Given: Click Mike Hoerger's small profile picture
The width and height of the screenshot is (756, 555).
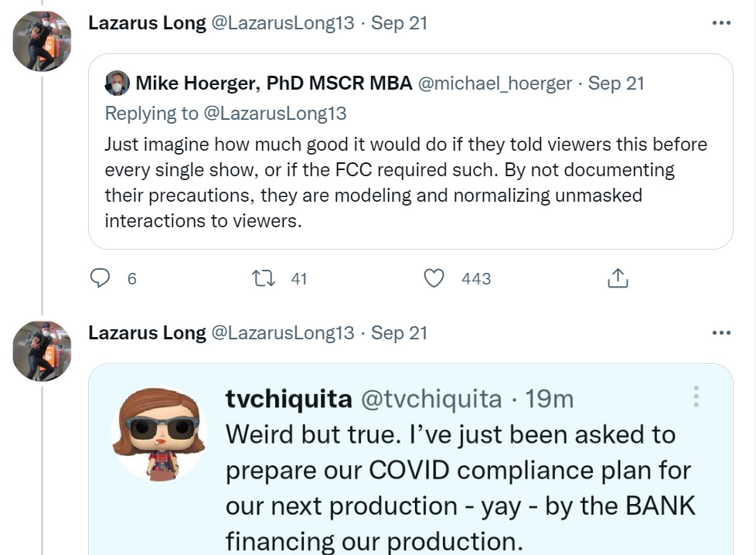Looking at the screenshot, I should click(117, 83).
